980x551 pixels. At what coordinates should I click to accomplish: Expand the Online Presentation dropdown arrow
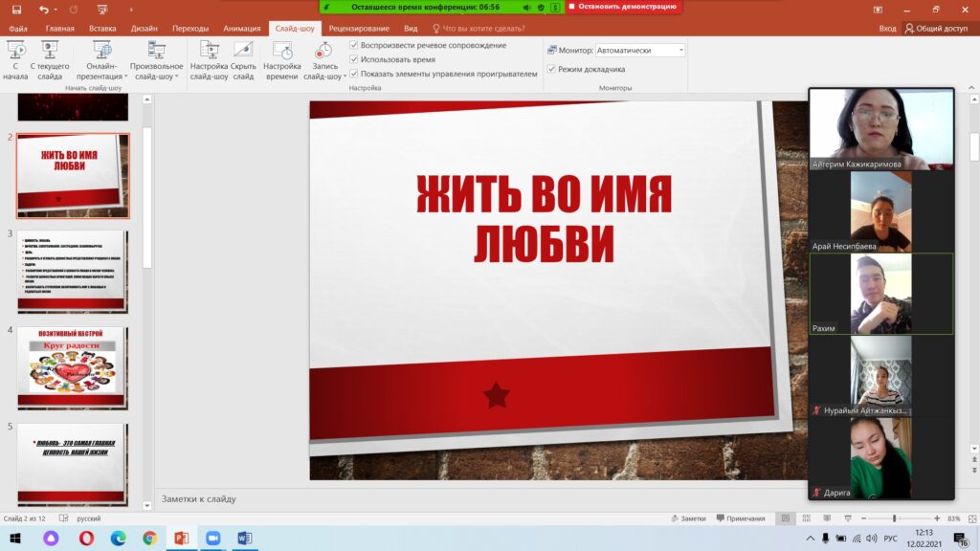click(x=125, y=77)
